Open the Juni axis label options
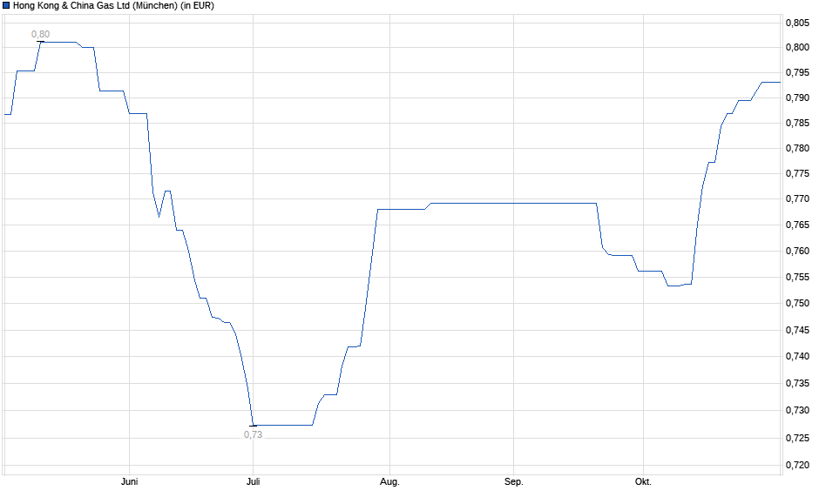 pos(127,480)
